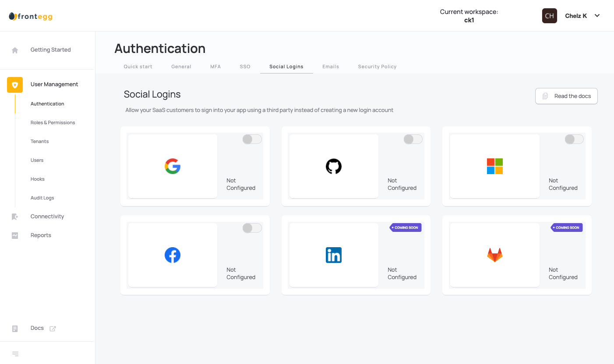Screen dimensions: 614x364
Task: Open Connectivity section
Action: point(47,217)
